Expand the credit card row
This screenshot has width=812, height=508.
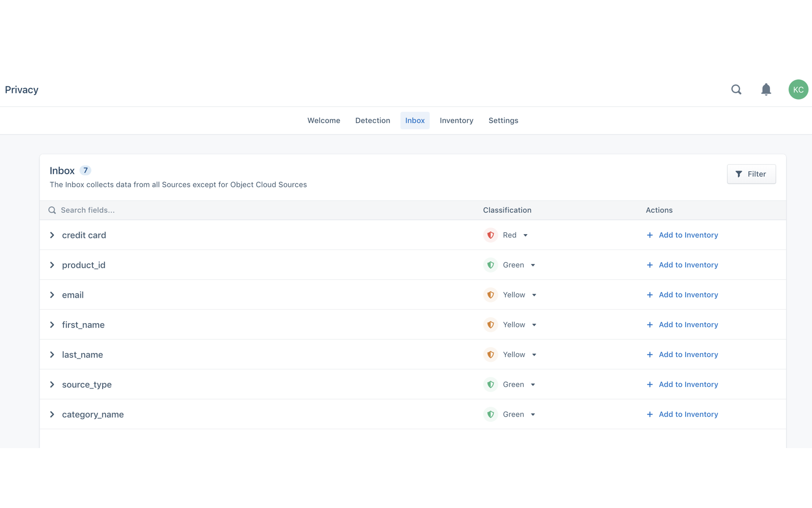52,235
